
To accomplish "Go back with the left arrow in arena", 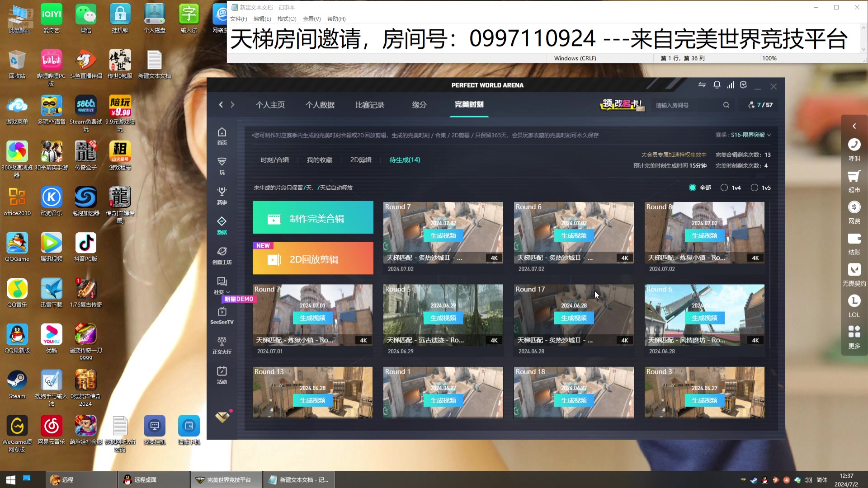I will click(221, 105).
